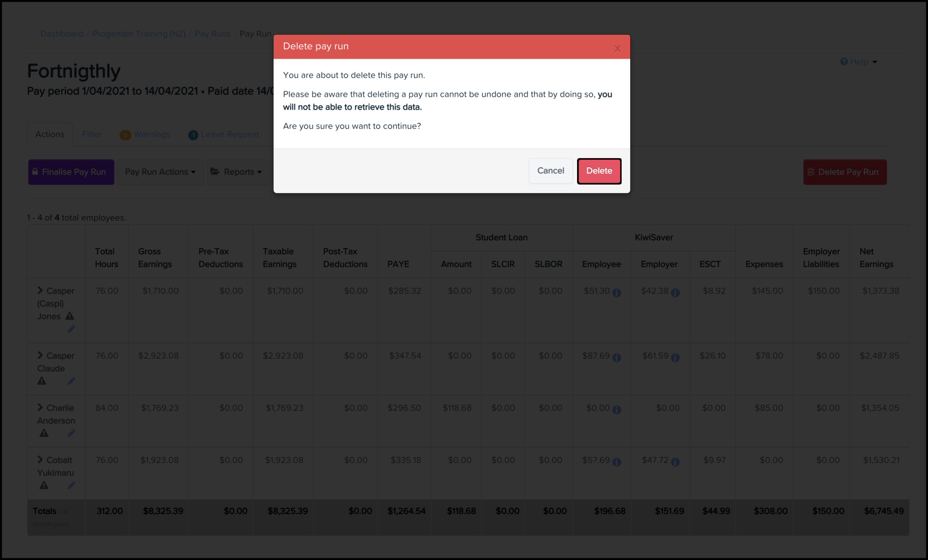The image size is (928, 560).
Task: Click the info icon next to $51.30
Action: (617, 292)
